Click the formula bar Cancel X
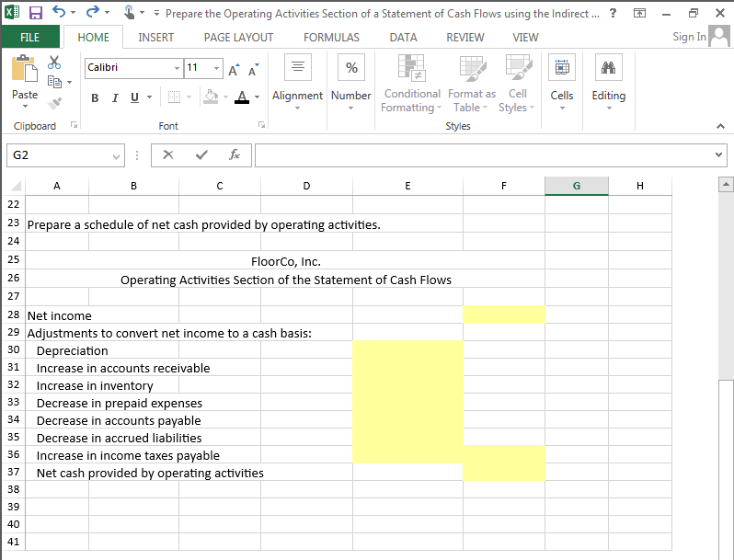Screen dimensions: 734x560 pyautogui.click(x=168, y=154)
